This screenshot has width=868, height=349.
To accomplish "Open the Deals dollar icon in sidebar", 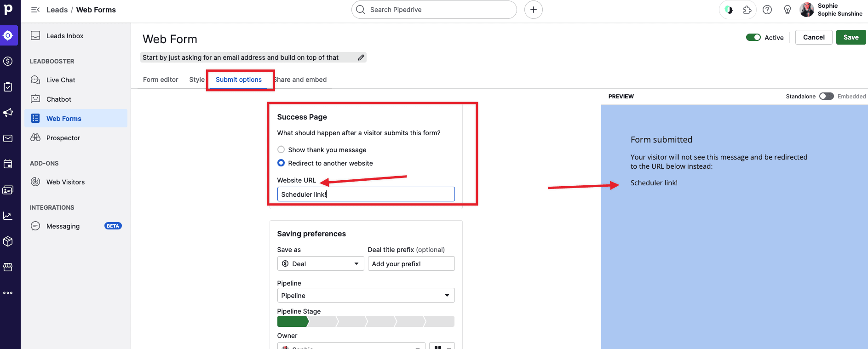I will [8, 61].
